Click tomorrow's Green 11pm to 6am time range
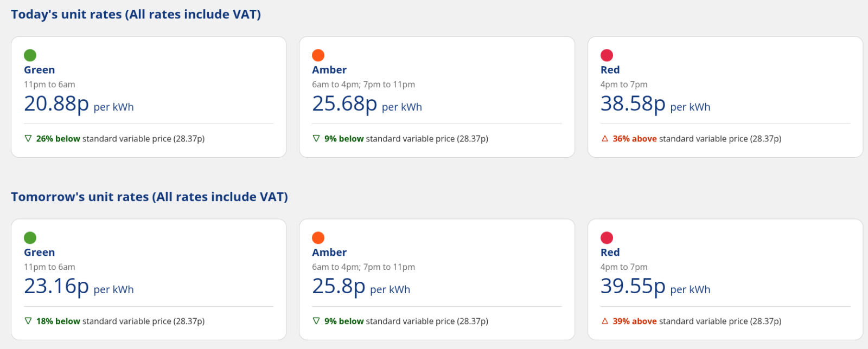The image size is (868, 349). 49,267
